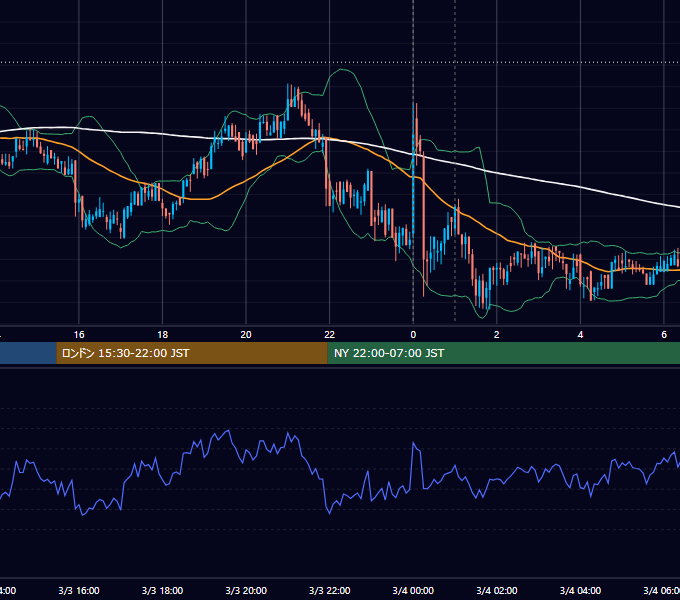The height and width of the screenshot is (600, 680).
Task: Click the 3/3 20:00 date label
Action: [x=246, y=591]
